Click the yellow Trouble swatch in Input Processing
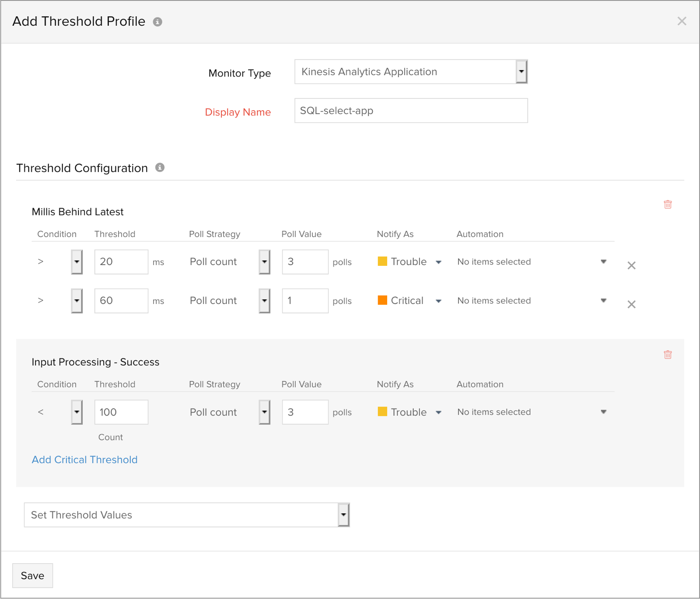Screen dimensions: 700x599 point(382,412)
